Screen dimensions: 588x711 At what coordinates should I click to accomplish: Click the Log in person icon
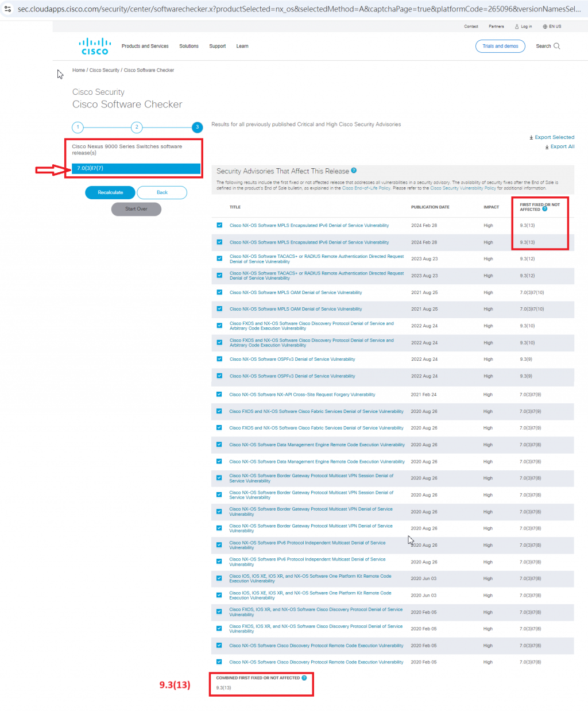pyautogui.click(x=517, y=26)
